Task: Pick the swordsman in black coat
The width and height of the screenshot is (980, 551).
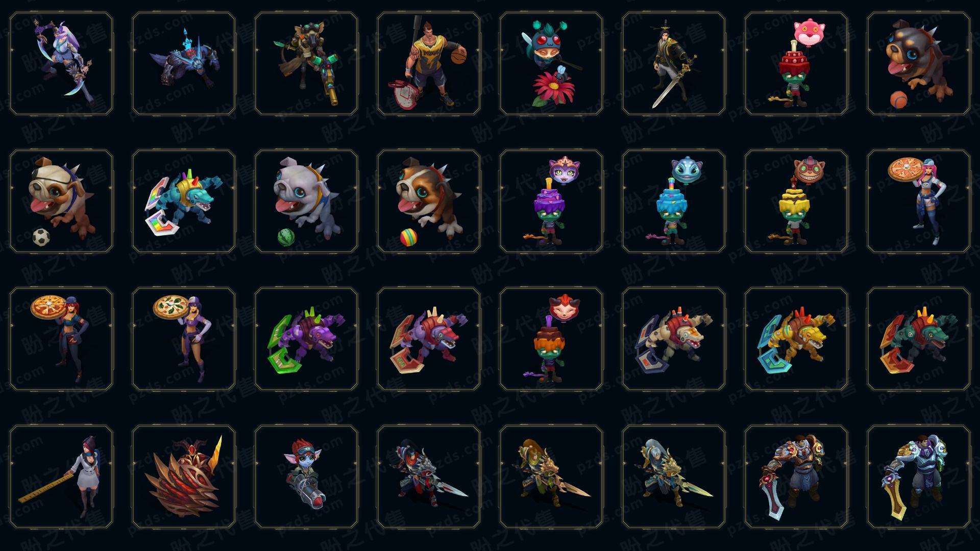Action: pyautogui.click(x=673, y=64)
